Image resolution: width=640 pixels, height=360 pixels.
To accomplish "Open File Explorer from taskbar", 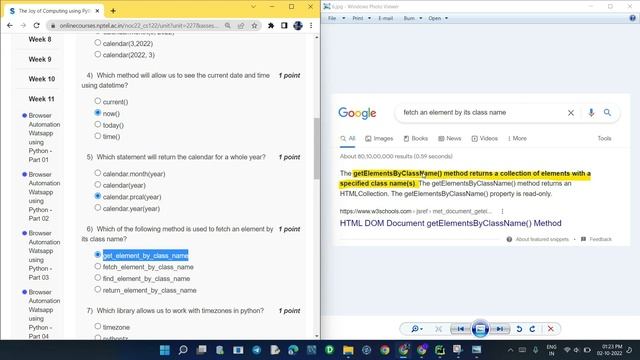I will 348,350.
